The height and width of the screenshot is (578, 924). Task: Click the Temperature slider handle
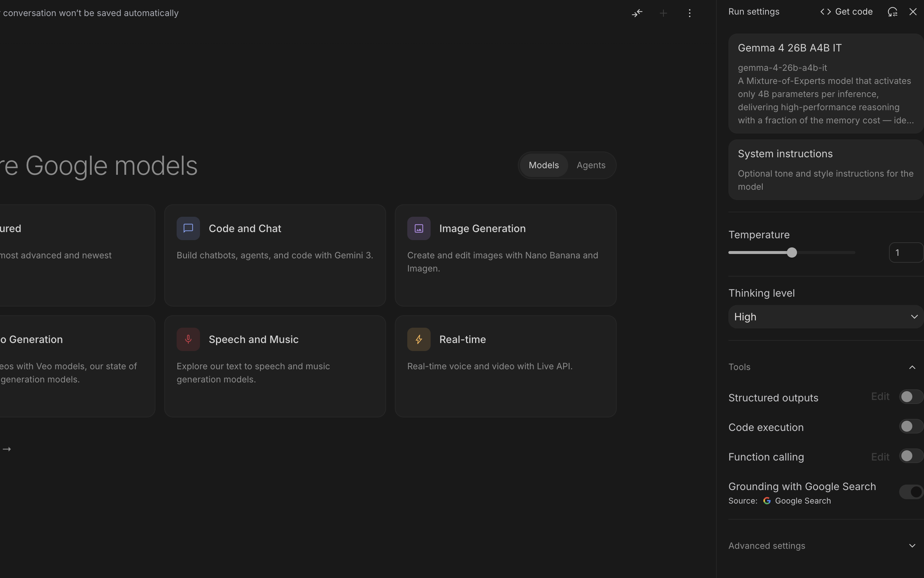[x=792, y=253]
